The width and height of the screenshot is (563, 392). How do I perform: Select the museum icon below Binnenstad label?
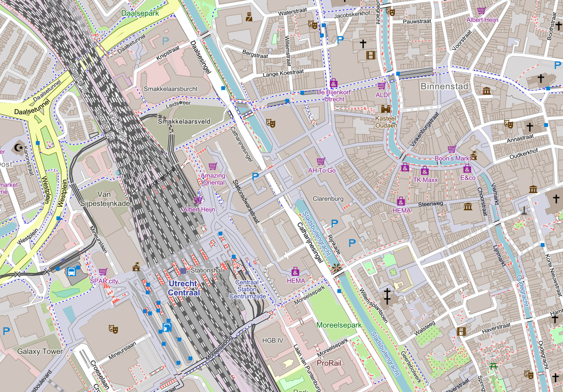pyautogui.click(x=486, y=91)
